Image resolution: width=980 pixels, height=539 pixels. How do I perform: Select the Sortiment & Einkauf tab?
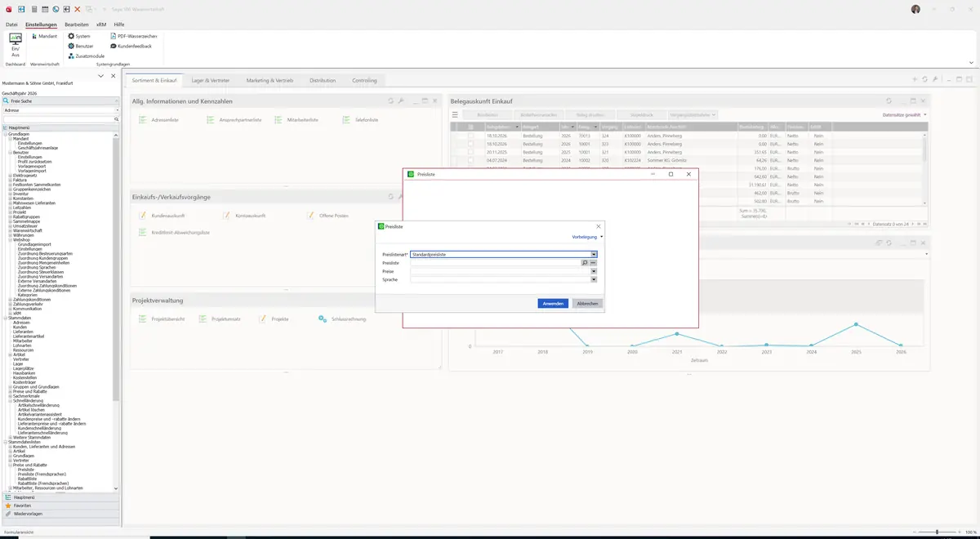point(154,81)
